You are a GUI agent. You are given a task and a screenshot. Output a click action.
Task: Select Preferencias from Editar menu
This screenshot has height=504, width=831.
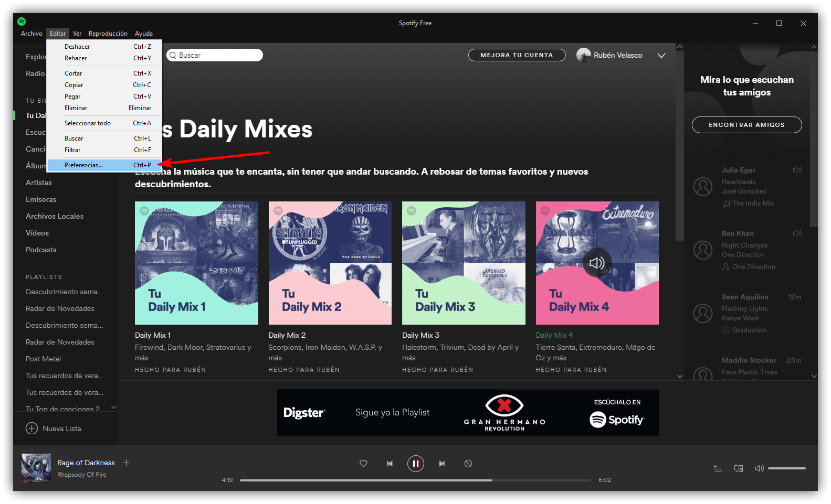(104, 165)
